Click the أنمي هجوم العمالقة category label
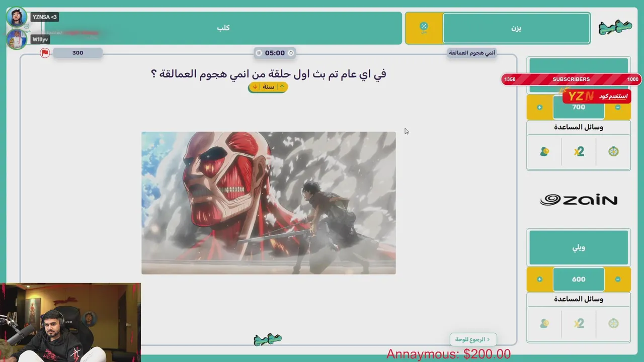Image resolution: width=644 pixels, height=362 pixels. pos(472,53)
